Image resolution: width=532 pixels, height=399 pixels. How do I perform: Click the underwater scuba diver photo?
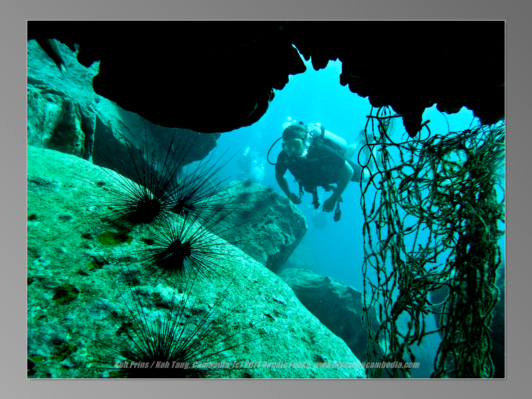266,199
